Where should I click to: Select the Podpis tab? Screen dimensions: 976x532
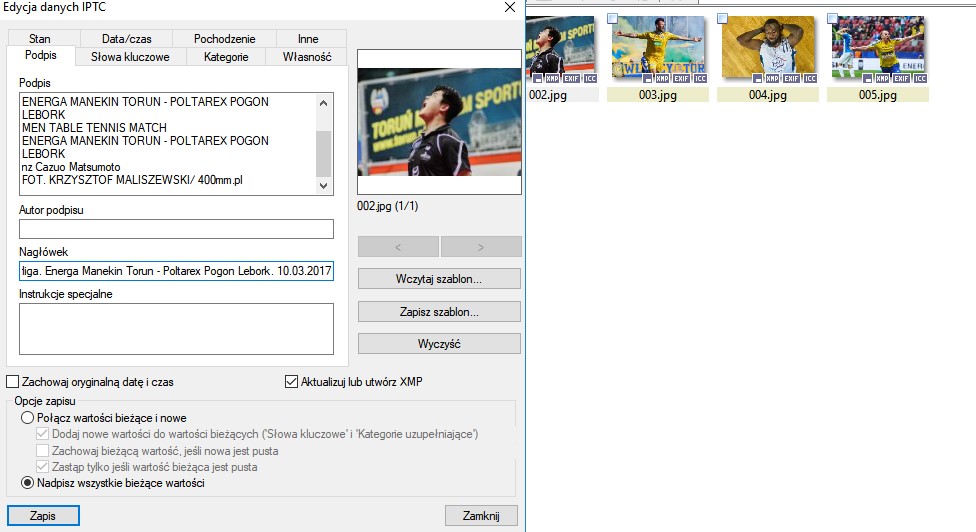point(40,55)
